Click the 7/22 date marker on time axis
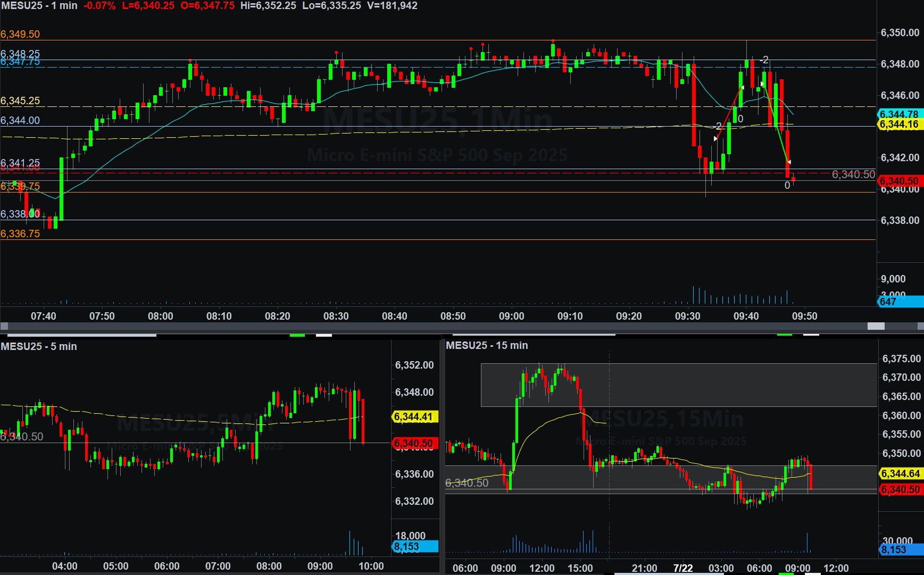This screenshot has height=575, width=924. [683, 568]
